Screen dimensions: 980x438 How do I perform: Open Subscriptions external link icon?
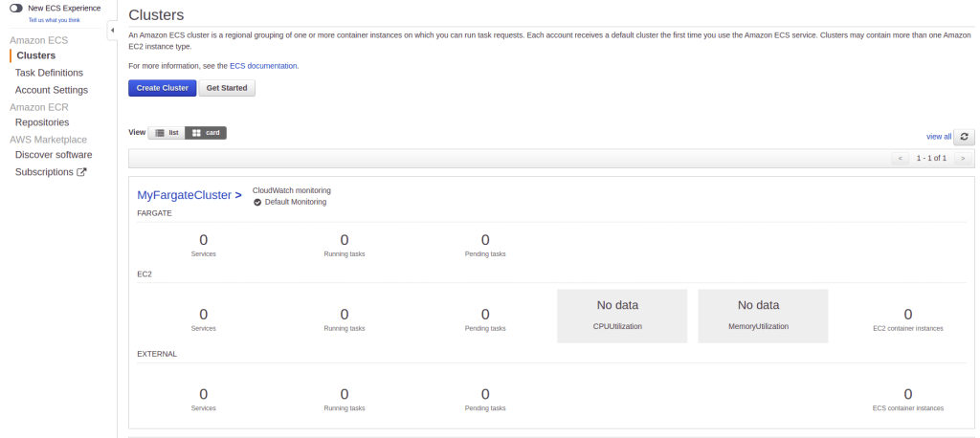(81, 172)
